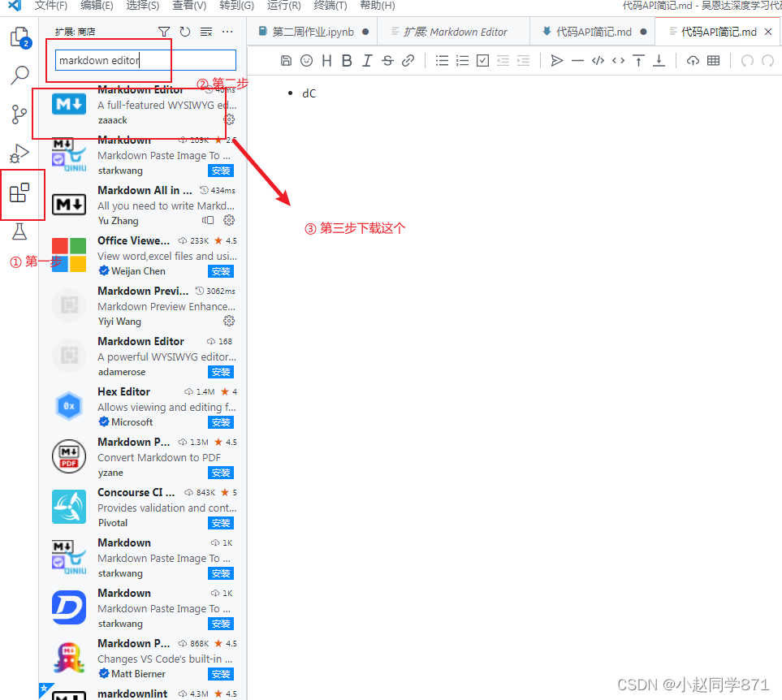
Task: Click insert line before arrow-up icon
Action: (x=638, y=60)
